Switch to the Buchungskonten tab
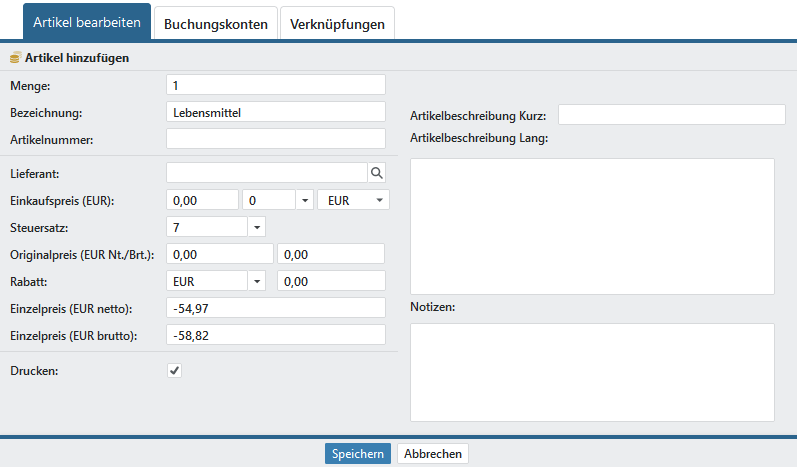Viewport: 797px width, 467px height. pos(215,24)
